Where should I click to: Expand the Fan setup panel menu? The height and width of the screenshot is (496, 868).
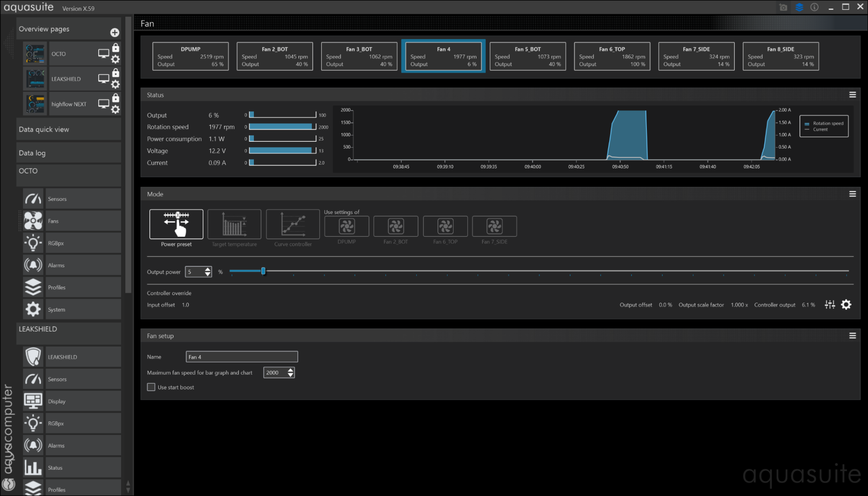coord(852,336)
